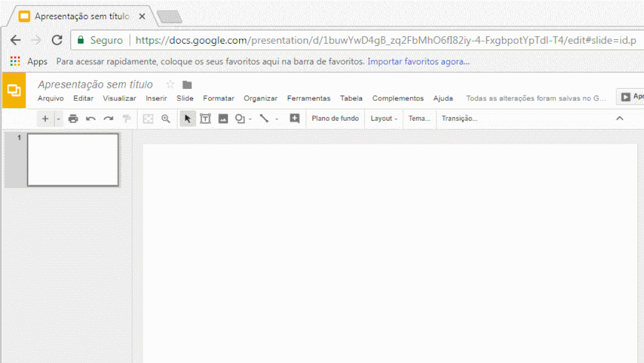Click the insert image icon
644x363 pixels.
pyautogui.click(x=223, y=119)
